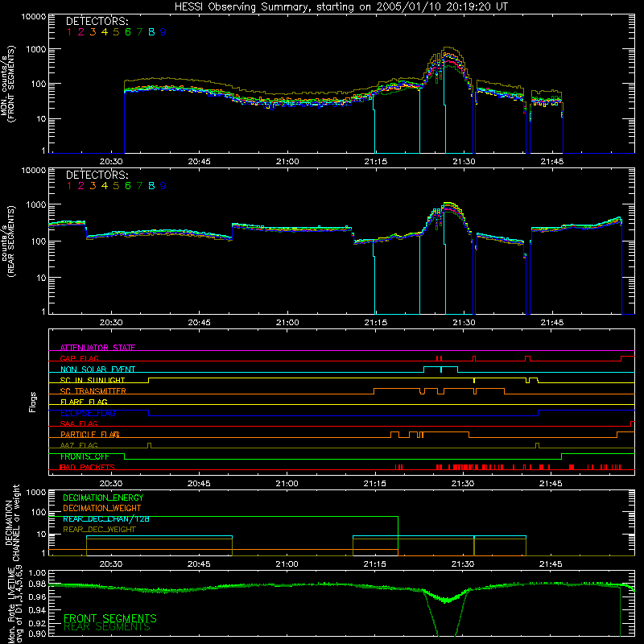
Task: Select dark green detector 7 in rear segments legend
Action: coord(139,186)
